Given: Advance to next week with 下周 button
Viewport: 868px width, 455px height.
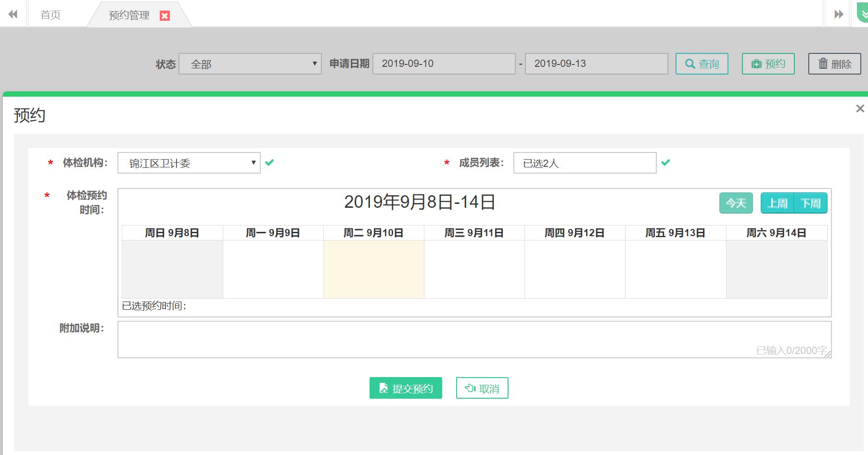Looking at the screenshot, I should [812, 202].
